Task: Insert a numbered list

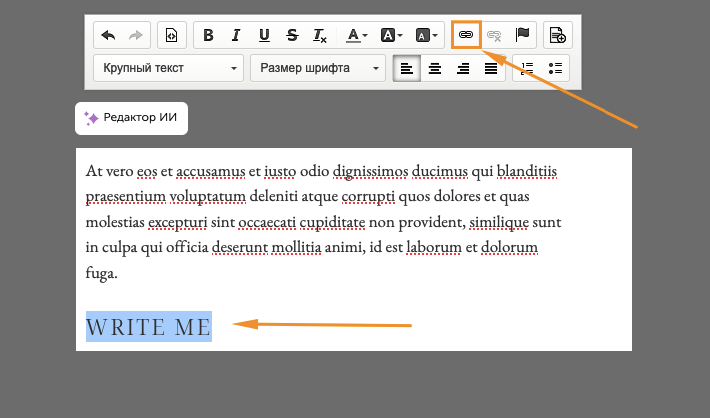Action: click(528, 69)
